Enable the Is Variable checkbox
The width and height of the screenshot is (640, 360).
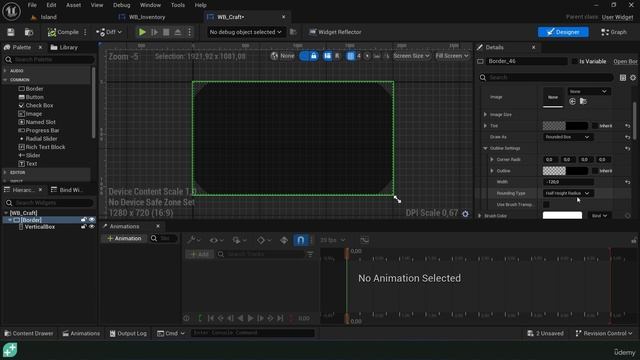575,61
